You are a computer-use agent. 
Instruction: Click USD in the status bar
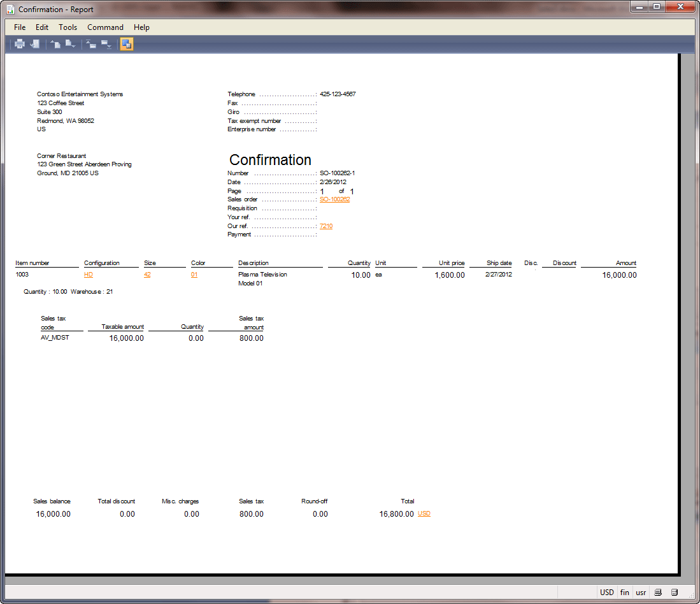[607, 593]
